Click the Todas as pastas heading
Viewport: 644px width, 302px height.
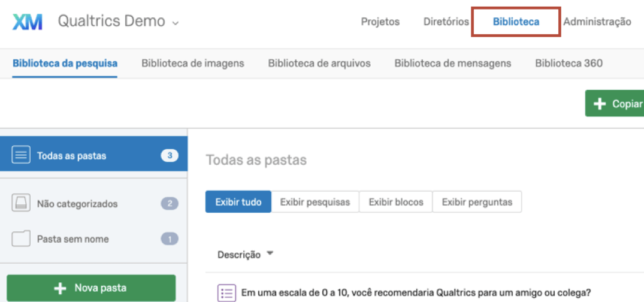(256, 159)
